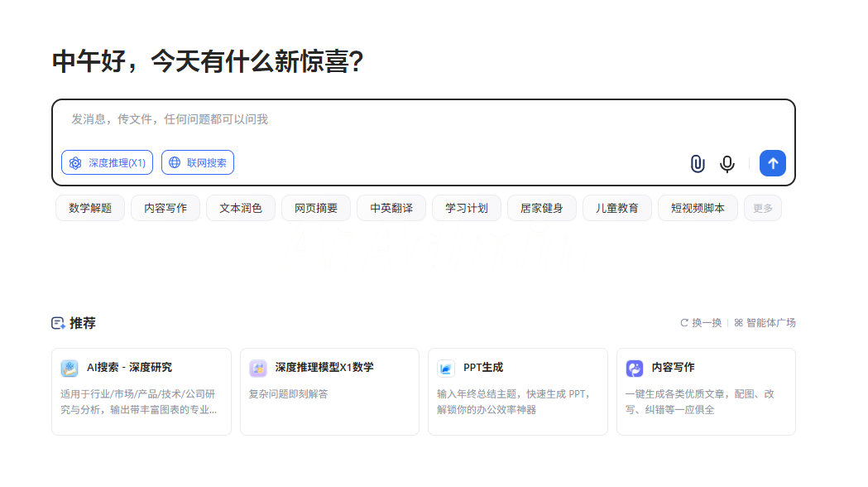The height and width of the screenshot is (487, 868).
Task: Toggle 深度推理(X1) mode
Action: (108, 163)
